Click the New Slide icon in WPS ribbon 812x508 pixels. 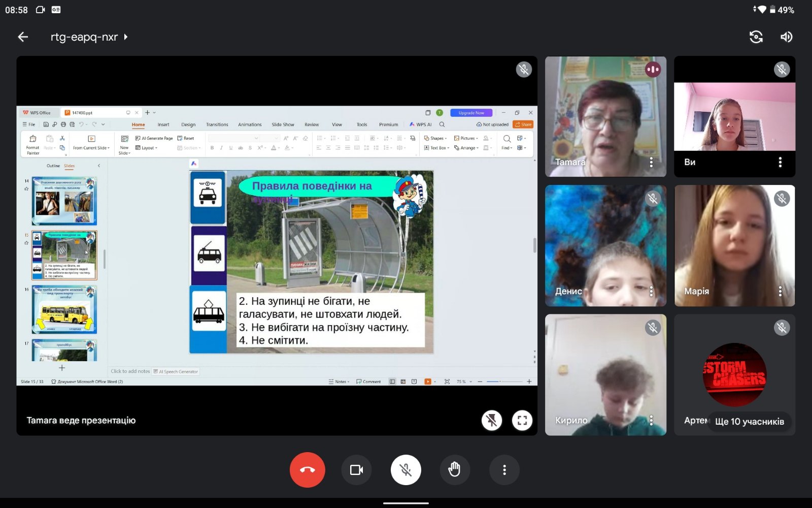[x=124, y=139]
